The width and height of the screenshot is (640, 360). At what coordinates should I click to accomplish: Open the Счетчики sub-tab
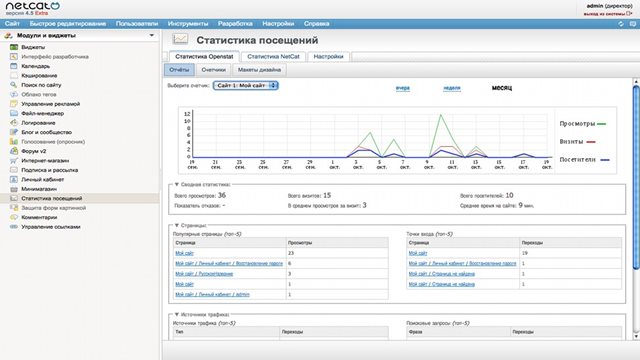(x=213, y=70)
